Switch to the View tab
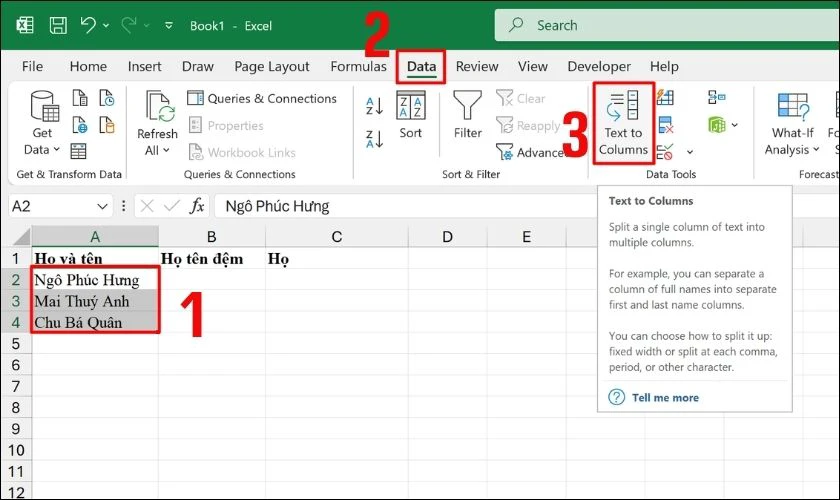This screenshot has height=500, width=840. [x=532, y=66]
